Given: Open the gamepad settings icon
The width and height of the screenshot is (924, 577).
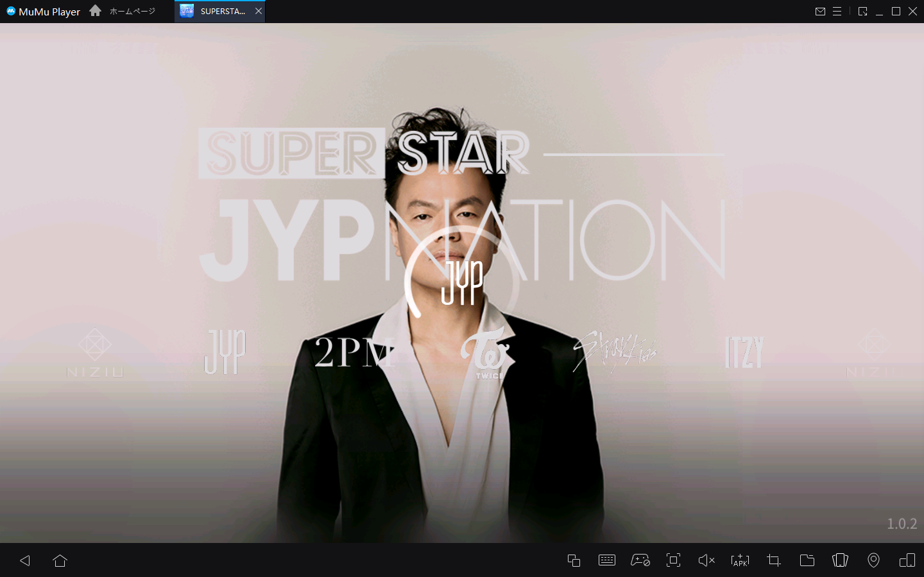Looking at the screenshot, I should point(640,560).
